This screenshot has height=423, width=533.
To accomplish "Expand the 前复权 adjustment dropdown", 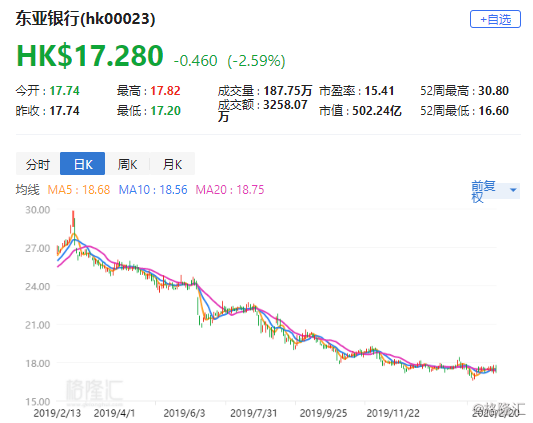I will 495,191.
